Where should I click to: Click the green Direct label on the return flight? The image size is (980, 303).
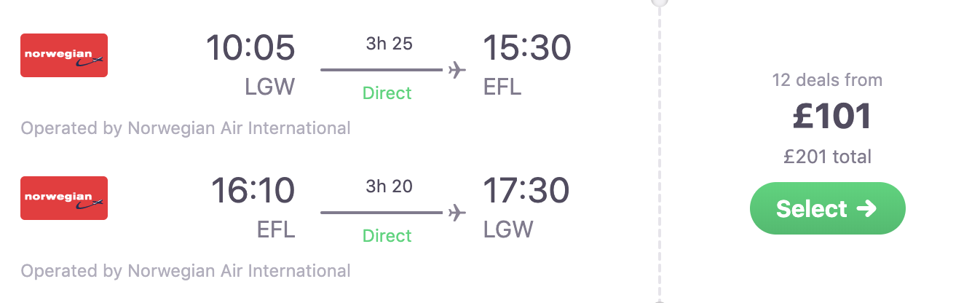pyautogui.click(x=387, y=236)
